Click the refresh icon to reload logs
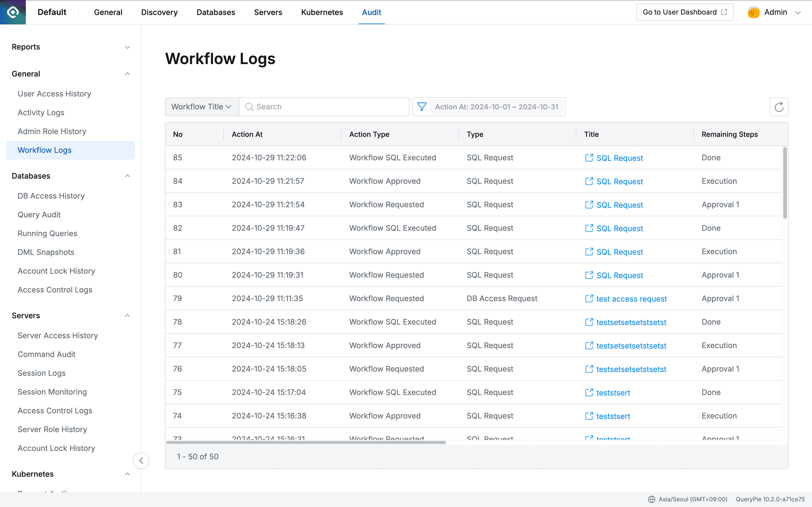The width and height of the screenshot is (812, 507). pos(779,107)
